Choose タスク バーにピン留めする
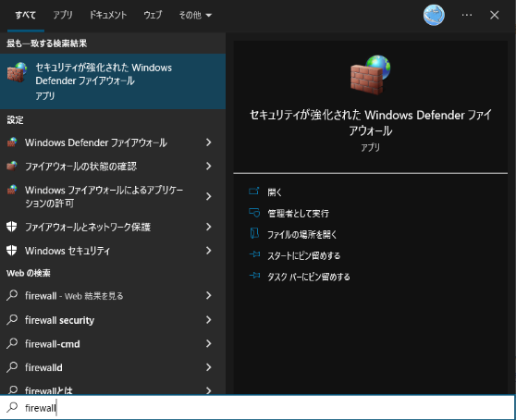The height and width of the screenshot is (420, 516). click(309, 277)
